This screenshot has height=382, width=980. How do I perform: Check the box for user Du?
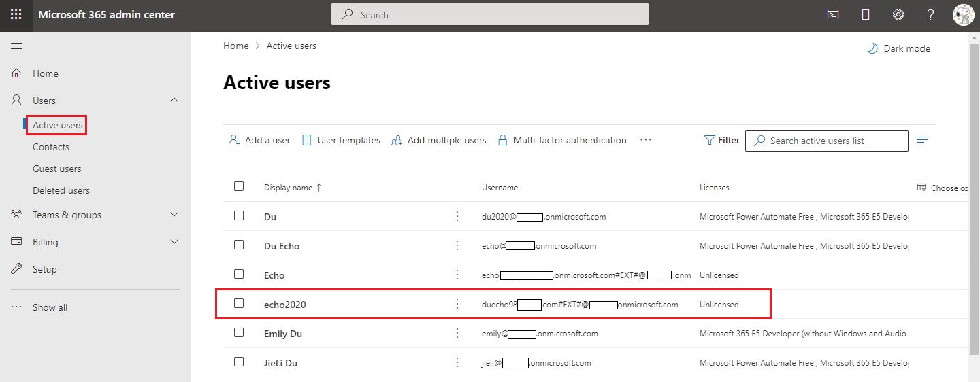coord(239,215)
